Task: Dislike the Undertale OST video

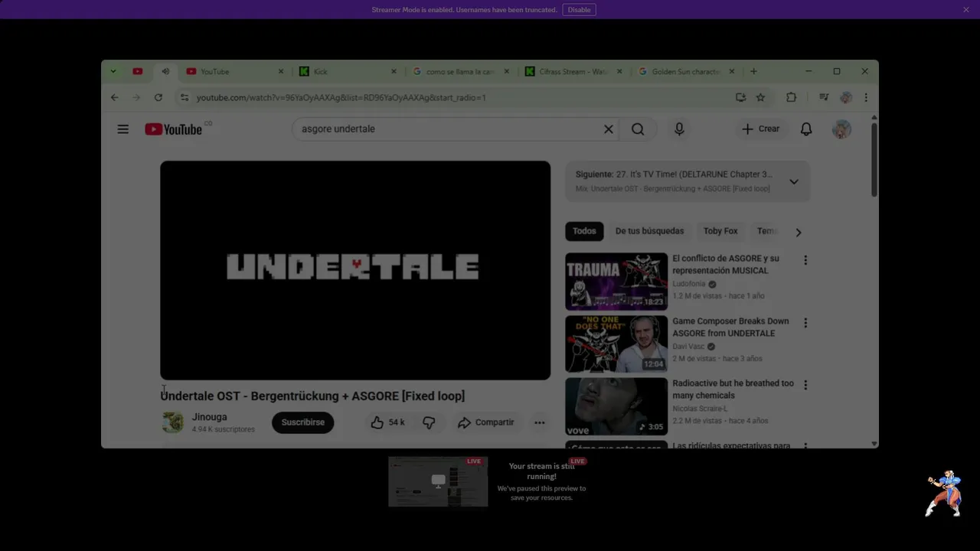Action: [429, 422]
